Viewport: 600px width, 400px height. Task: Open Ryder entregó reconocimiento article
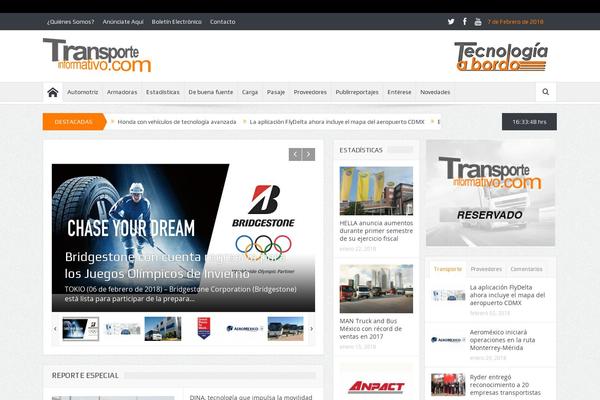click(x=505, y=385)
